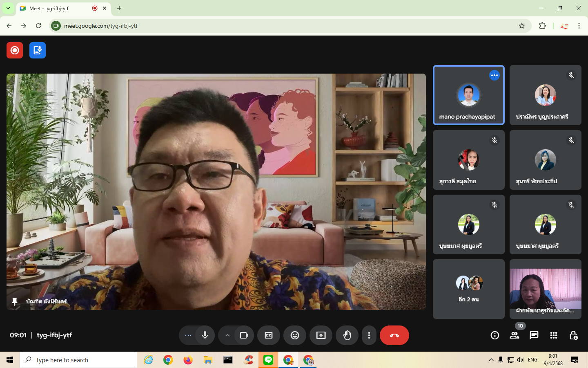The height and width of the screenshot is (368, 588).
Task: Click the meeting code tyg-ifbj-ytf text
Action: (54, 335)
